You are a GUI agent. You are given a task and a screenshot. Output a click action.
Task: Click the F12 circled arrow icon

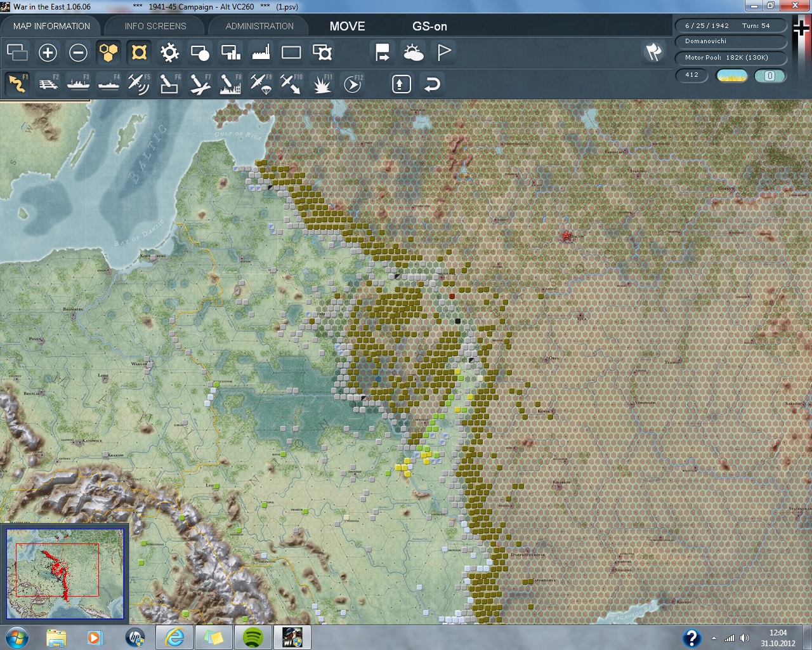pyautogui.click(x=353, y=84)
